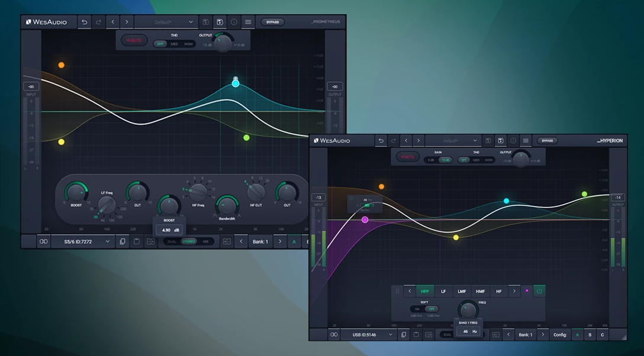Click the Hyperion OUTPUT knob
Viewport: 644px width, 356px height.
coord(521,159)
